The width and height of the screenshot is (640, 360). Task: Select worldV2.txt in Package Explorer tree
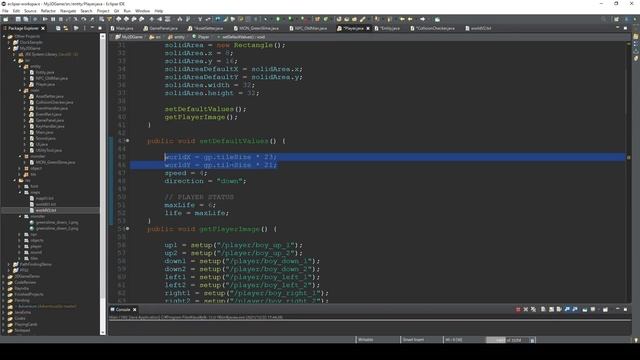coord(46,210)
